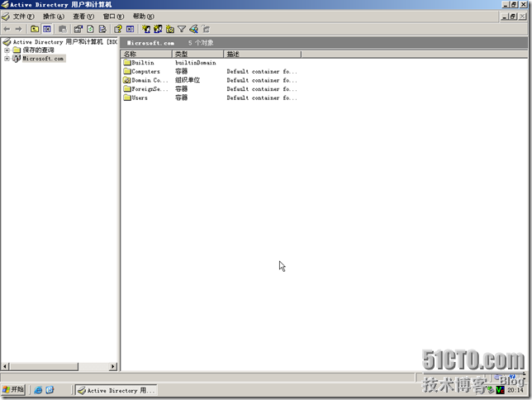
Task: Click tree pane scrollbar right arrow
Action: [x=113, y=367]
